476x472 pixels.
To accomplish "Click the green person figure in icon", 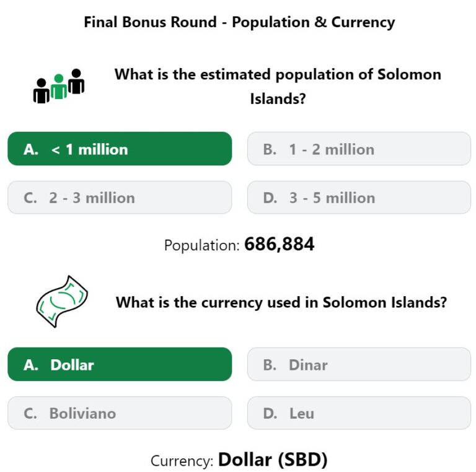I will (x=59, y=87).
